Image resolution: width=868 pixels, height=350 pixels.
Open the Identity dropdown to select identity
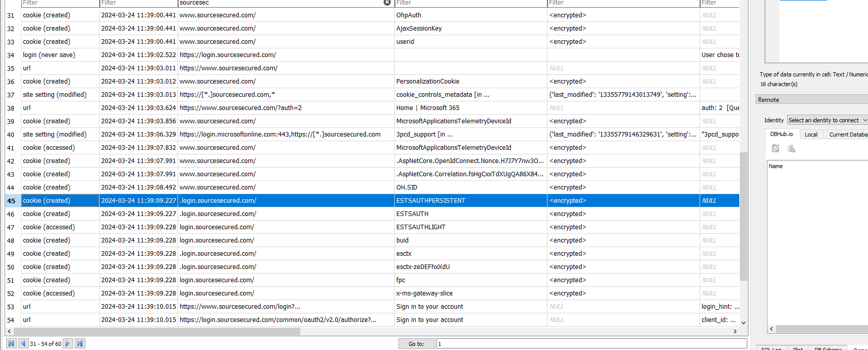click(827, 120)
